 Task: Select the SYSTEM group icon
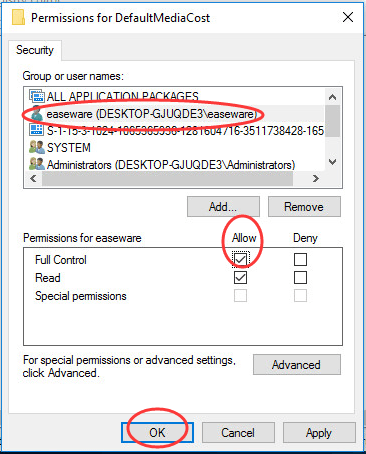click(37, 147)
